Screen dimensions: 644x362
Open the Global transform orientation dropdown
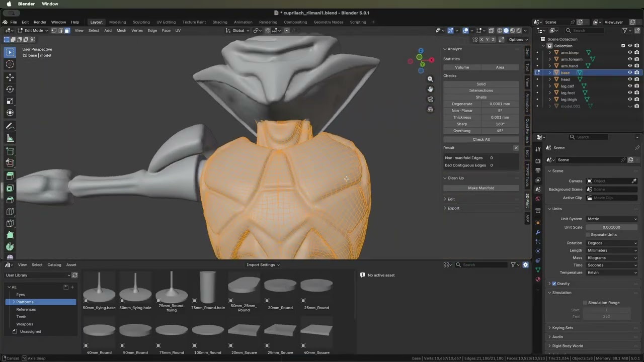(x=237, y=31)
